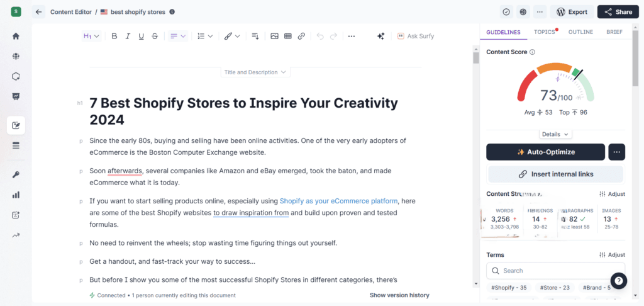Click the Search terms input field
This screenshot has height=306, width=644.
point(556,271)
